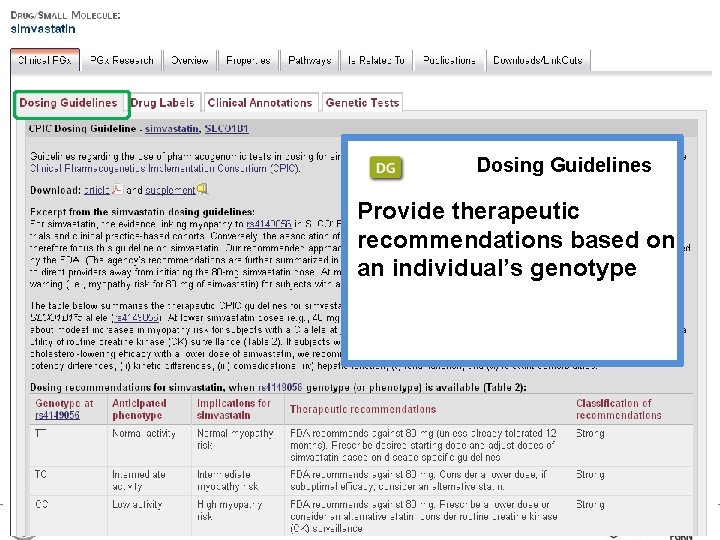Click the rs4149056 link in table heading sentence
The height and width of the screenshot is (540, 720).
(280, 388)
